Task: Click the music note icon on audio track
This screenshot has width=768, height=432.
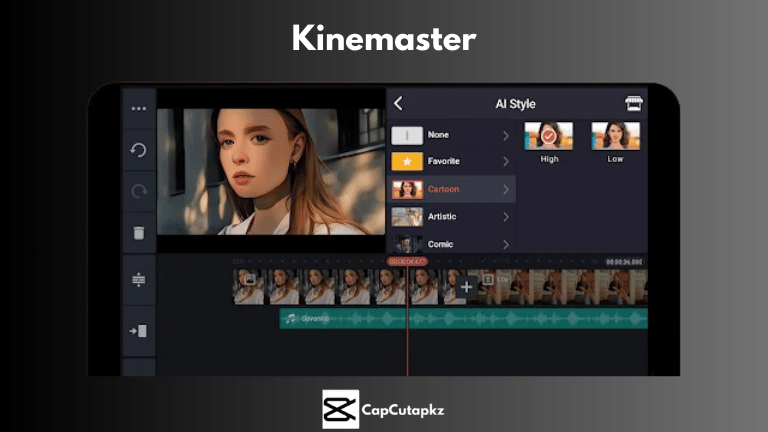Action: [x=291, y=319]
